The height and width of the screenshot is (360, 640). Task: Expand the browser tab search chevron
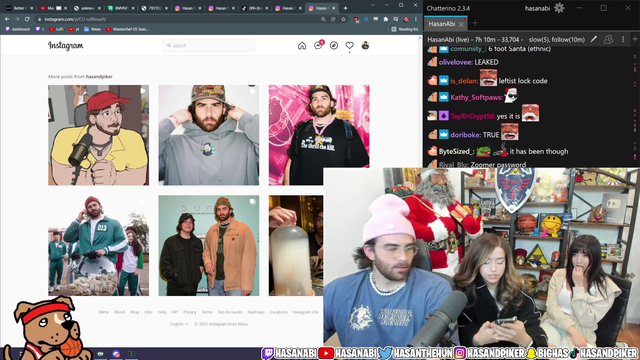pos(372,5)
